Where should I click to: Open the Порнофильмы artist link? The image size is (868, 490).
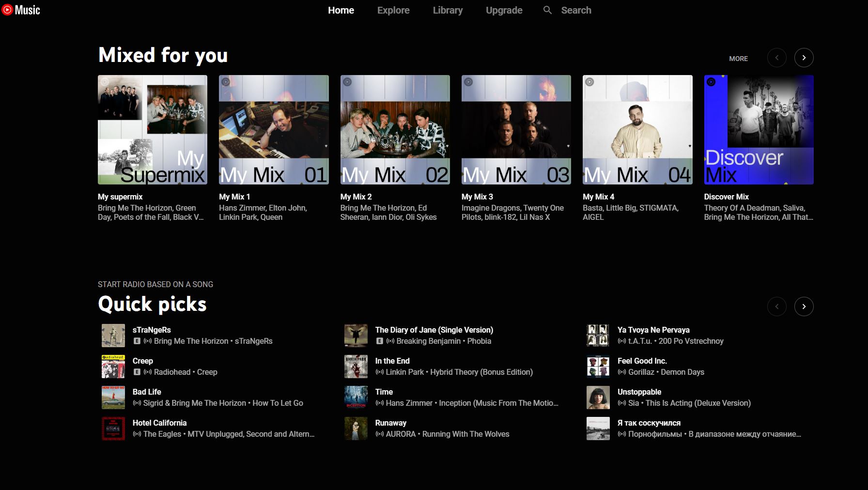[x=655, y=434]
